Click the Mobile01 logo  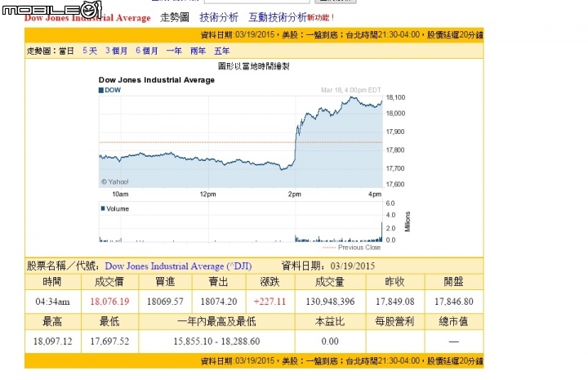pyautogui.click(x=52, y=9)
